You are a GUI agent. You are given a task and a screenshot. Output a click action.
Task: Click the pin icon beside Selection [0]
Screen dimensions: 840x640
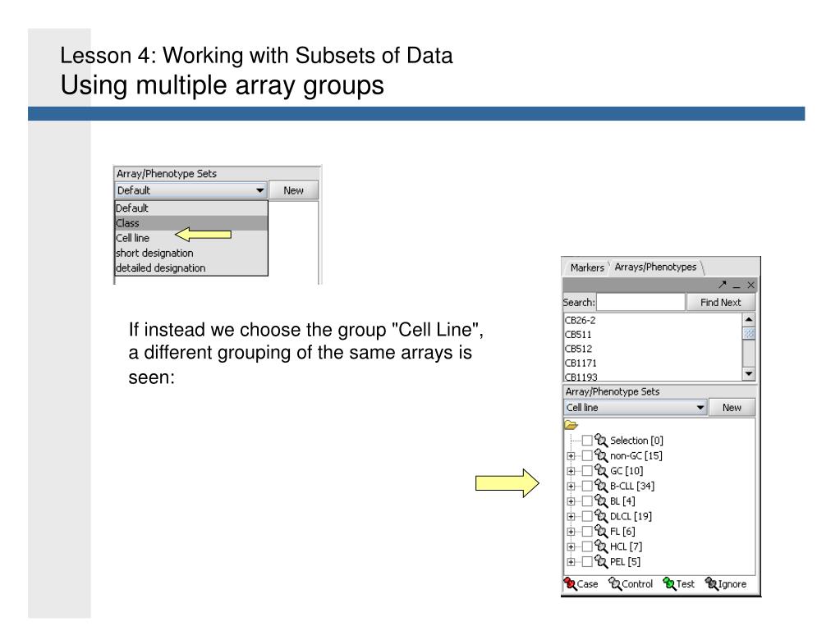click(601, 441)
